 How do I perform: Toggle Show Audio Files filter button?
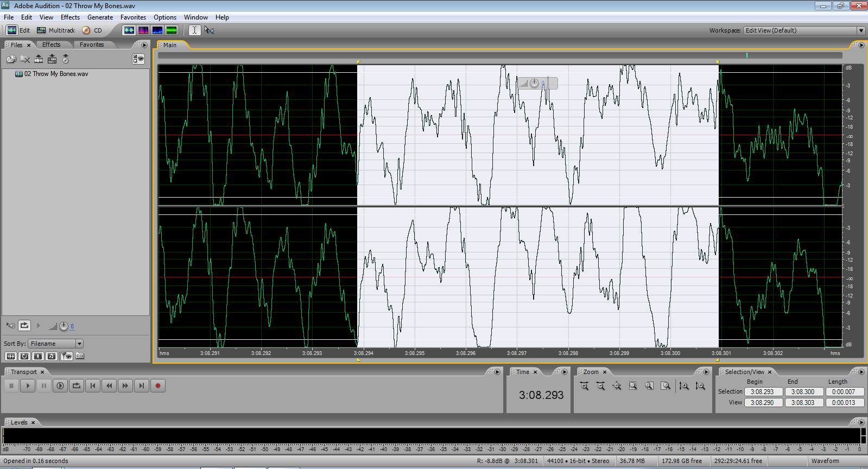pos(10,356)
